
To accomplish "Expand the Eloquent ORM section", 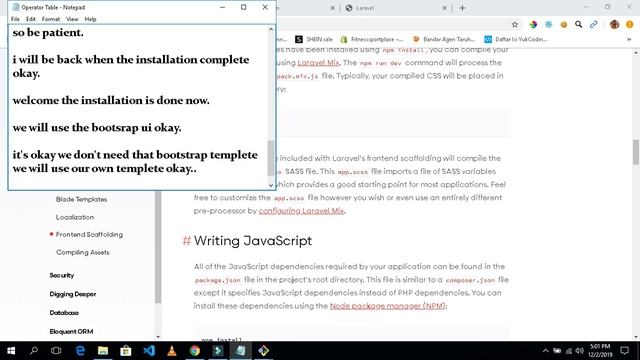I will (71, 332).
